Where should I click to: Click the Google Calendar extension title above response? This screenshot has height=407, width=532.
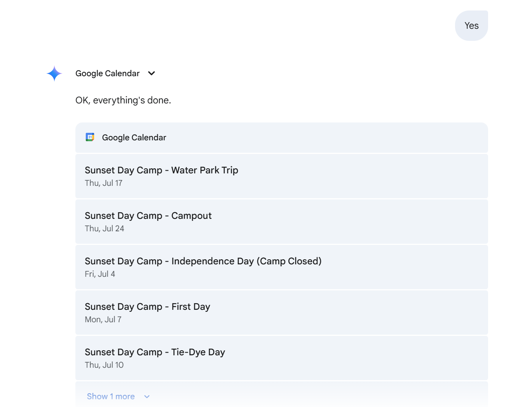107,73
